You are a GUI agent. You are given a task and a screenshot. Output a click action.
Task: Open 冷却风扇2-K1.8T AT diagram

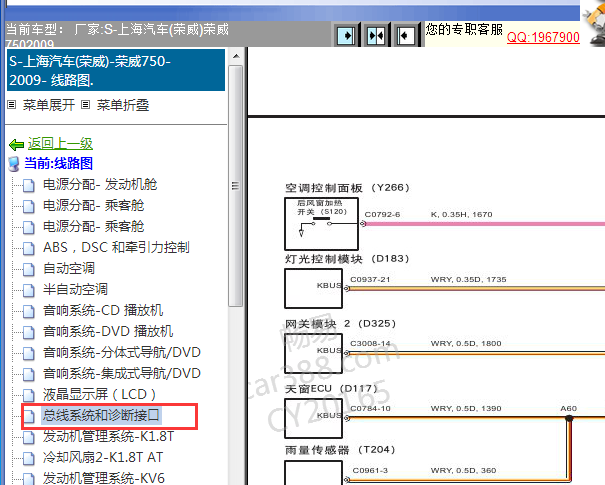(x=103, y=457)
